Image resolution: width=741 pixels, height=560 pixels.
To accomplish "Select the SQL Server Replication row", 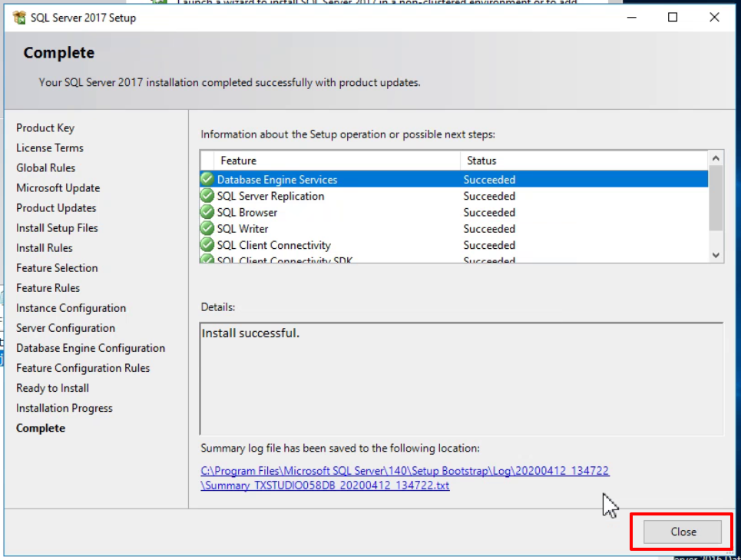I will coord(454,196).
